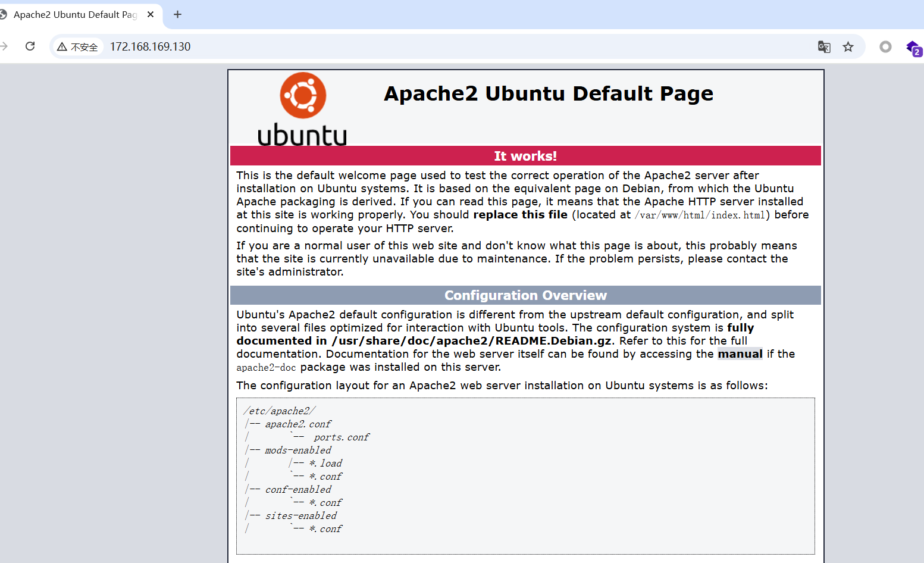Click the Ubuntu logo image
Viewport: 924px width, 563px height.
pos(303,109)
